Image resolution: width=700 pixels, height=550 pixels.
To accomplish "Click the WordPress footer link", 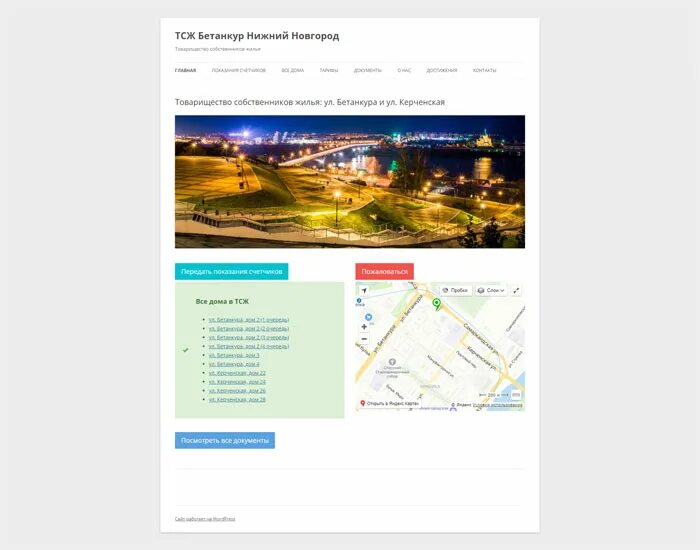I will pyautogui.click(x=205, y=519).
